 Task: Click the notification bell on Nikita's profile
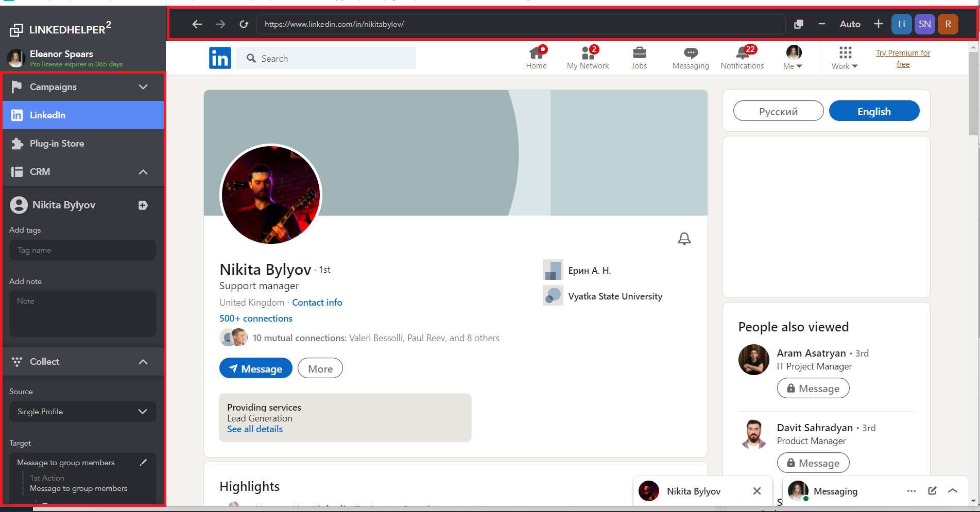pyautogui.click(x=684, y=239)
